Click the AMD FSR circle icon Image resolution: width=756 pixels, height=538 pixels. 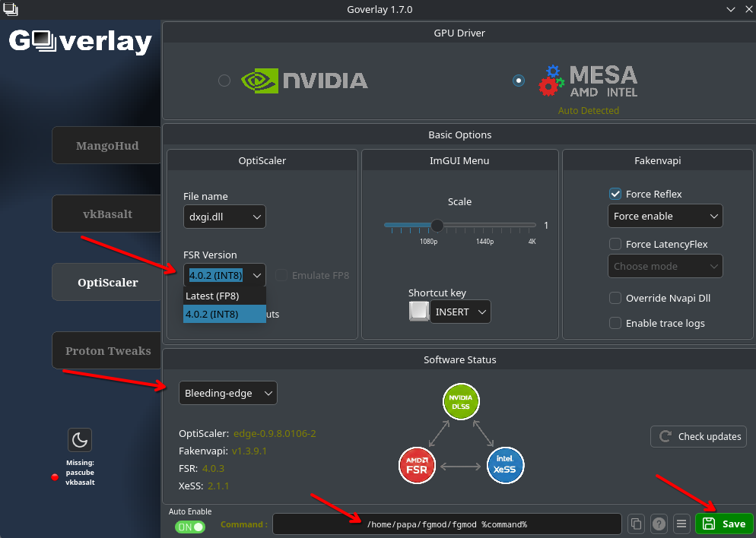(417, 466)
